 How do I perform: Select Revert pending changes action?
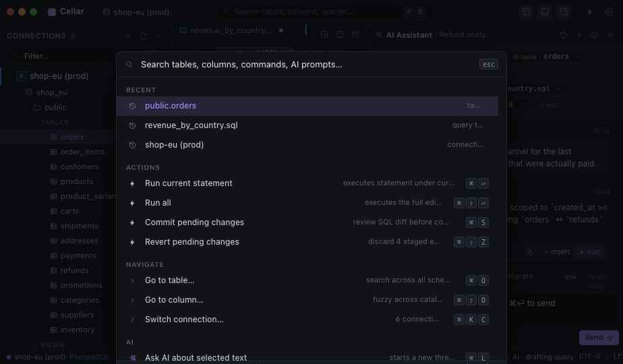pos(307,241)
